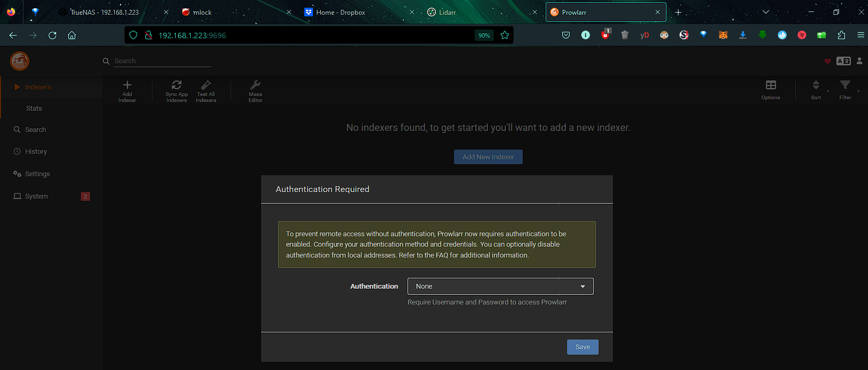
Task: Show site security lock info
Action: click(148, 35)
